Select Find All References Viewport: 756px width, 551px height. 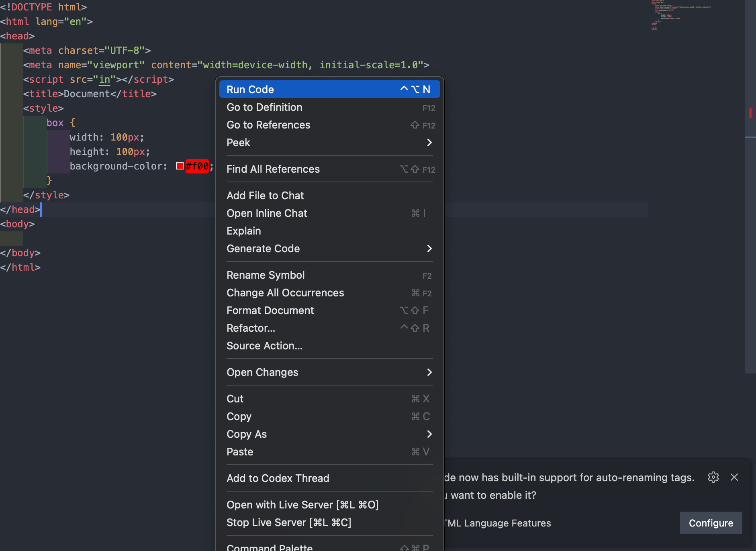[329, 169]
